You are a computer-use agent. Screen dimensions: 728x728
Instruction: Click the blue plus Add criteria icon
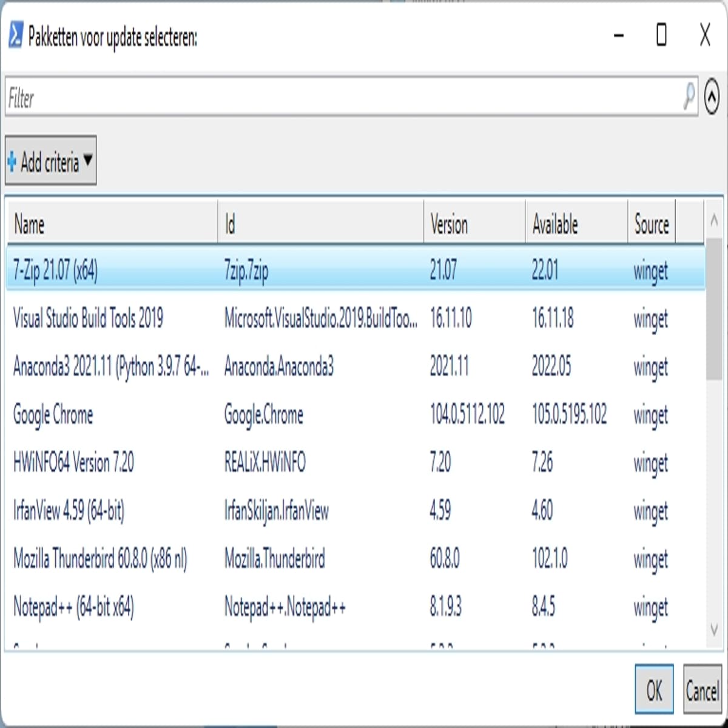click(12, 161)
